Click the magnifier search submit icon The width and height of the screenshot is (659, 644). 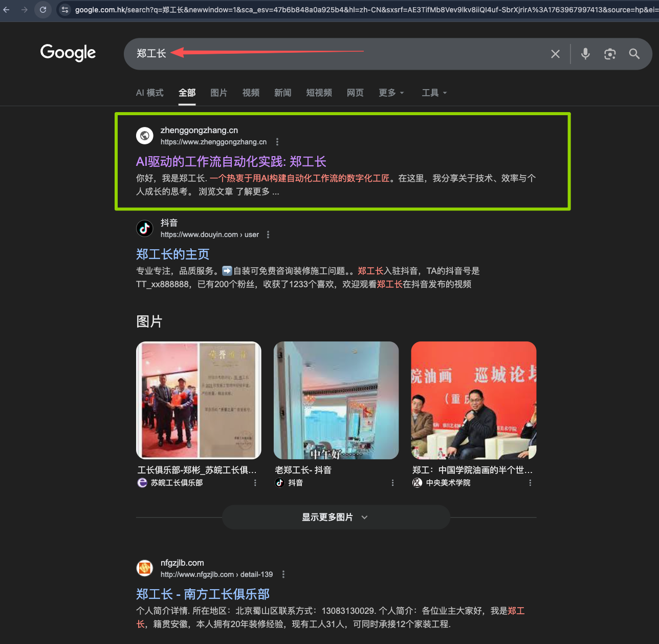tap(634, 54)
